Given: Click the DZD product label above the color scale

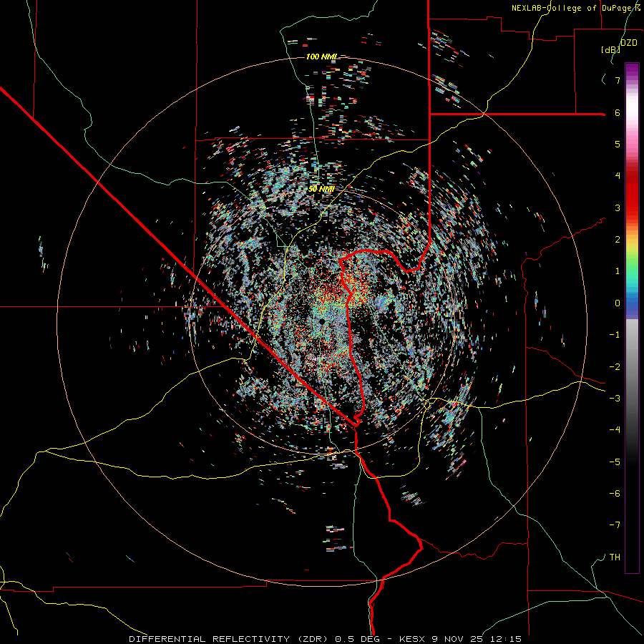Looking at the screenshot, I should (628, 43).
